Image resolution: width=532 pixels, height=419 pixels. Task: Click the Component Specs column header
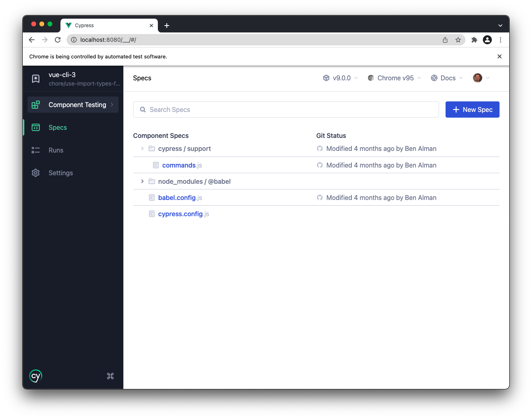161,135
